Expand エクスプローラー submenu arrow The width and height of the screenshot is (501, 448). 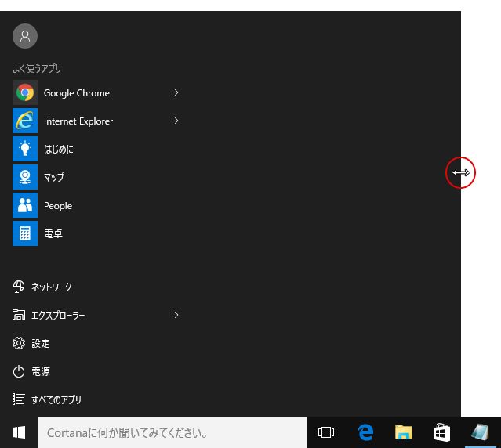click(176, 315)
